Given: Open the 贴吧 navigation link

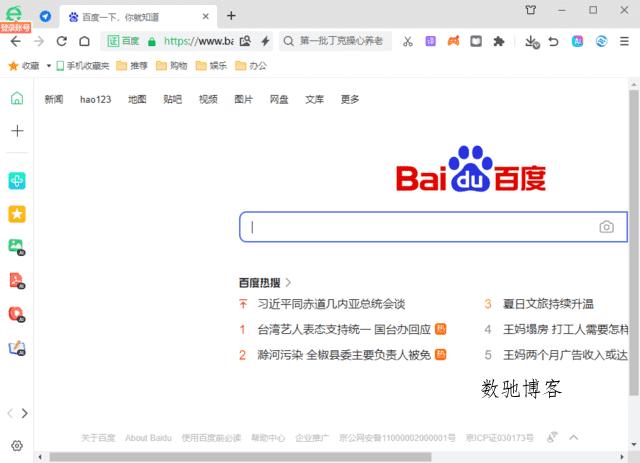Looking at the screenshot, I should coord(172,99).
